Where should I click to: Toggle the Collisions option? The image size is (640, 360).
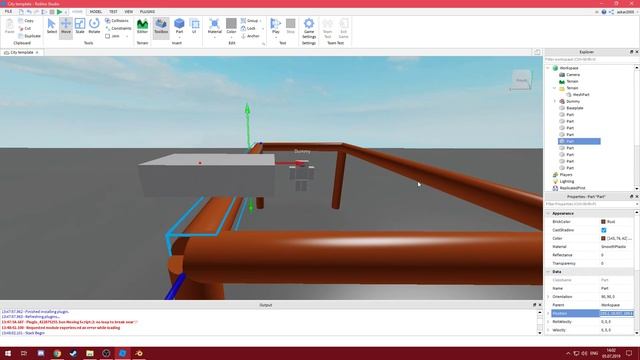click(x=117, y=20)
